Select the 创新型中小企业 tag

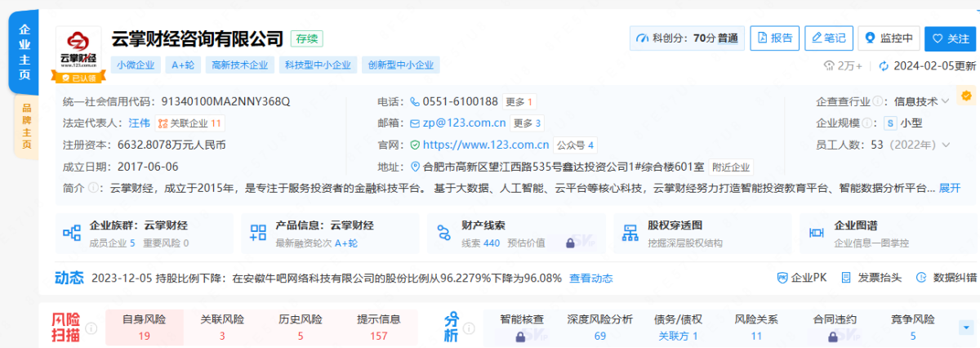pos(400,65)
